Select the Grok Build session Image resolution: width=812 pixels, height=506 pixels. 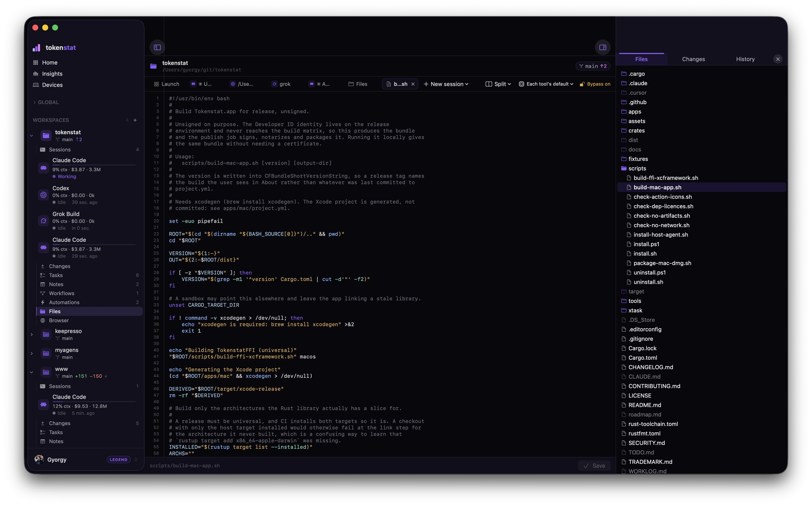pyautogui.click(x=89, y=221)
